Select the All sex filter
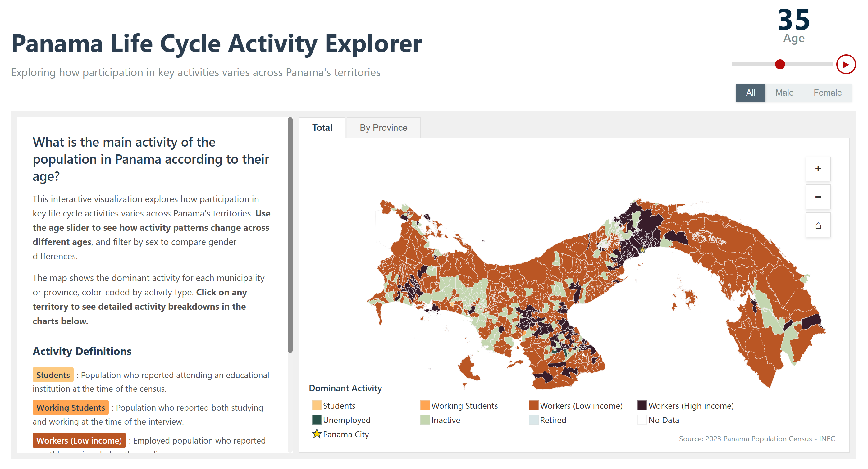 point(750,93)
